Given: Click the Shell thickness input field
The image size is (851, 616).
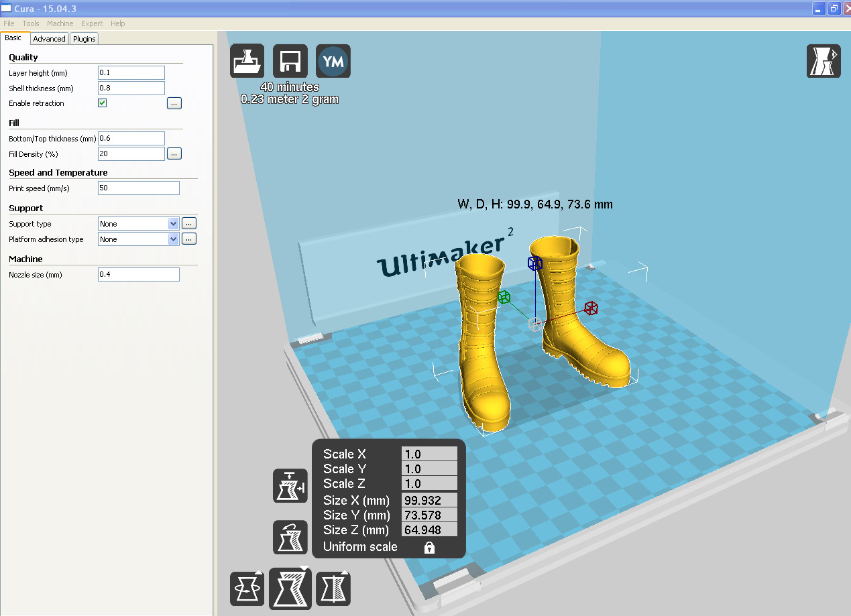Looking at the screenshot, I should [x=131, y=88].
